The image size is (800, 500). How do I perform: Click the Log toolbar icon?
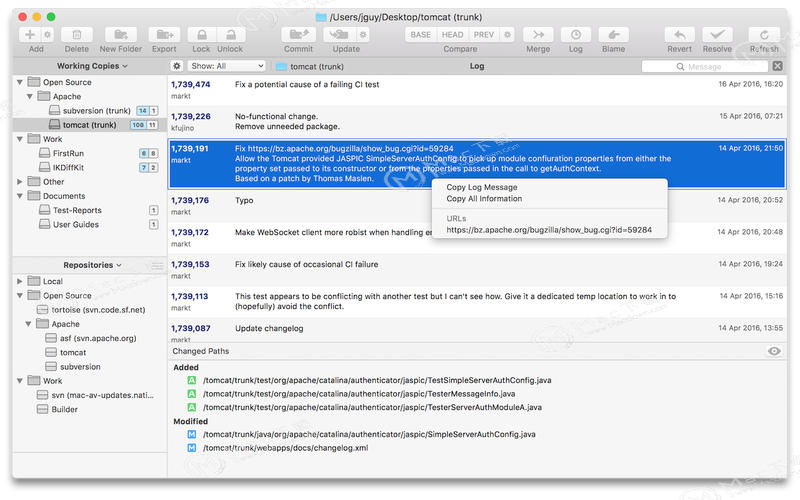576,35
